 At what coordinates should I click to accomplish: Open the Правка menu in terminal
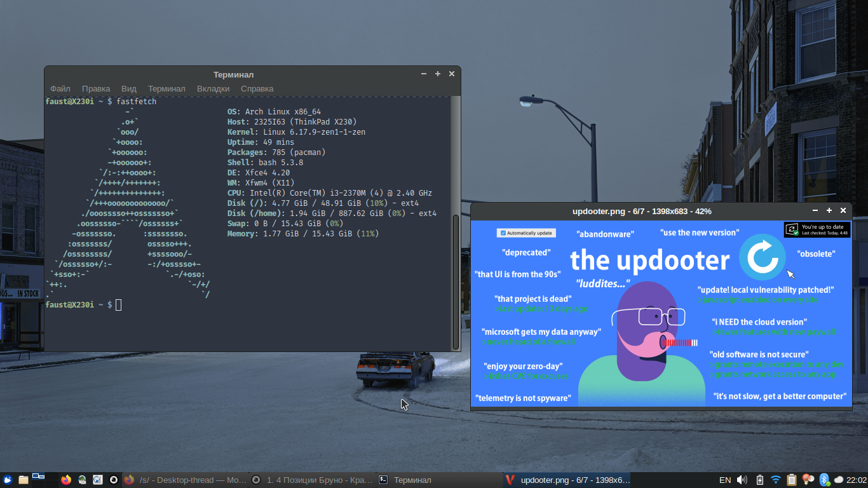point(96,88)
